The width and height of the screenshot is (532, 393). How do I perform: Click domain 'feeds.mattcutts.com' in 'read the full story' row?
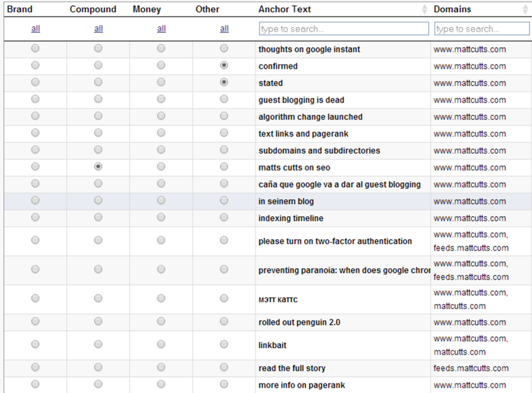tap(471, 368)
